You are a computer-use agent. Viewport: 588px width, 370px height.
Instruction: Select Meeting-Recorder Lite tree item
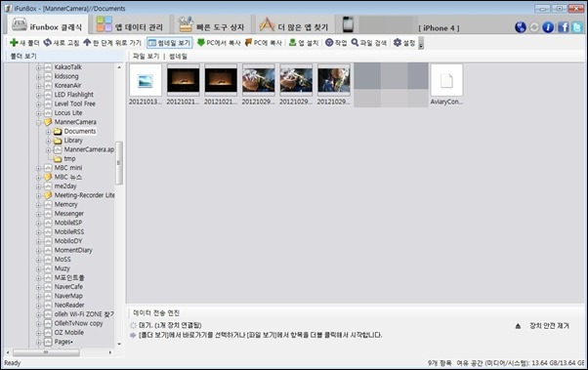pos(84,195)
